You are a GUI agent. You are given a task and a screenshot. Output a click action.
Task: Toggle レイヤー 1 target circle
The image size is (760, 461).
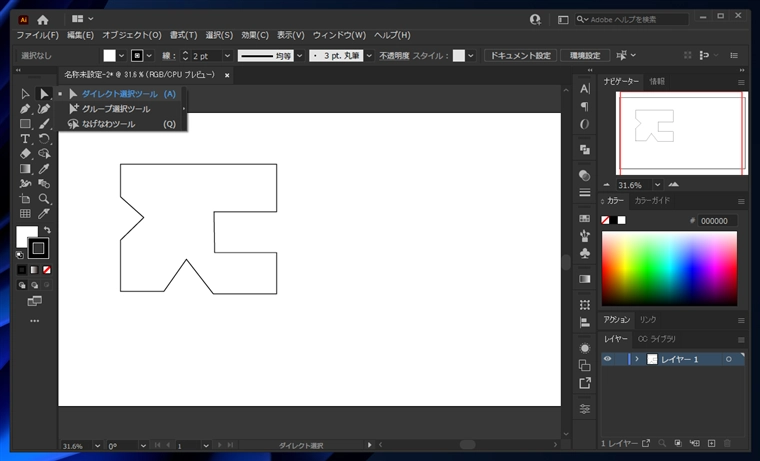coord(728,359)
